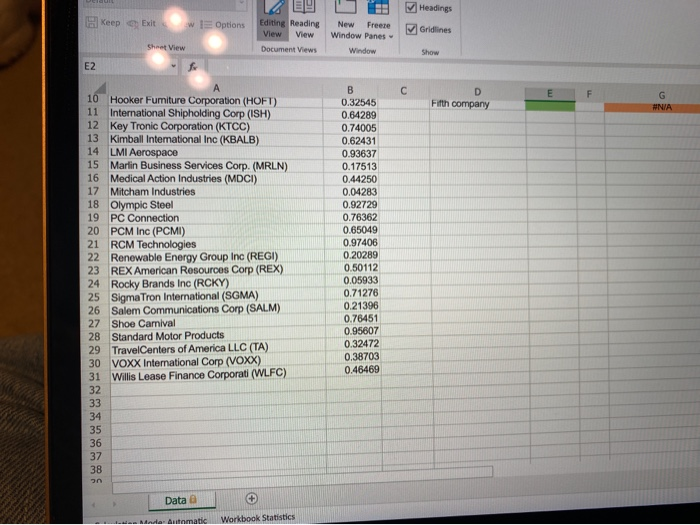Screen dimensions: 700x525
Task: Select cell Olympic Steel
Action: 217,205
